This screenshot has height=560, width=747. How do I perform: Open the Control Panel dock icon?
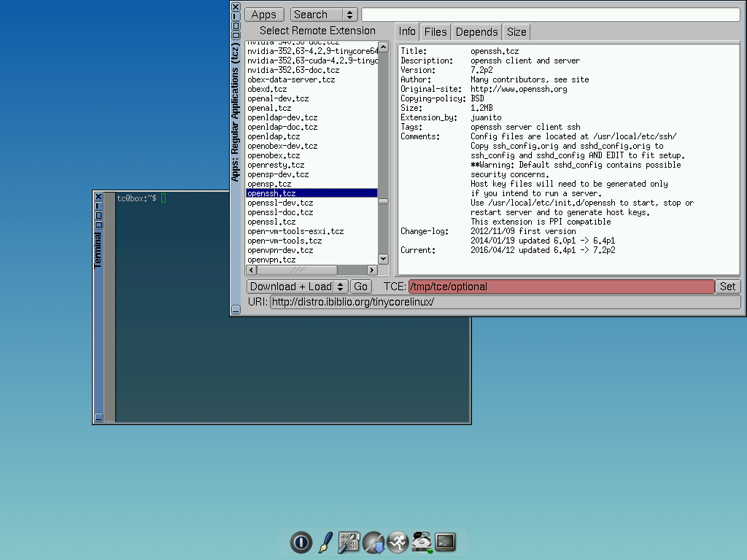pos(348,542)
